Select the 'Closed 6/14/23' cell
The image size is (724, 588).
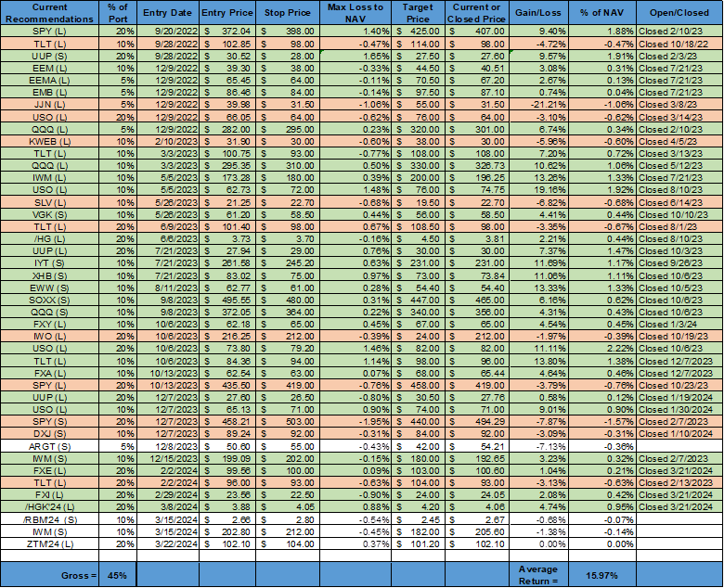click(679, 202)
